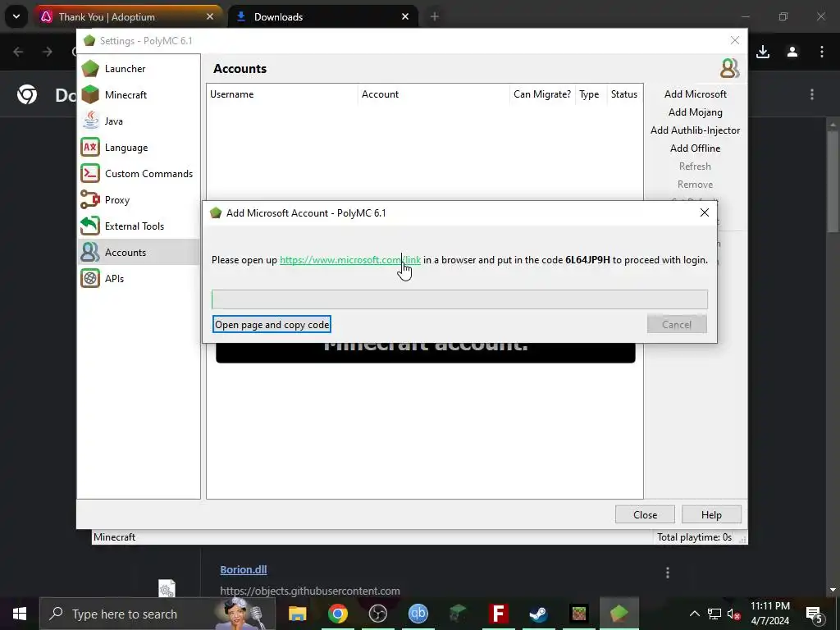Open APIs settings page
The height and width of the screenshot is (630, 840).
pyautogui.click(x=139, y=279)
